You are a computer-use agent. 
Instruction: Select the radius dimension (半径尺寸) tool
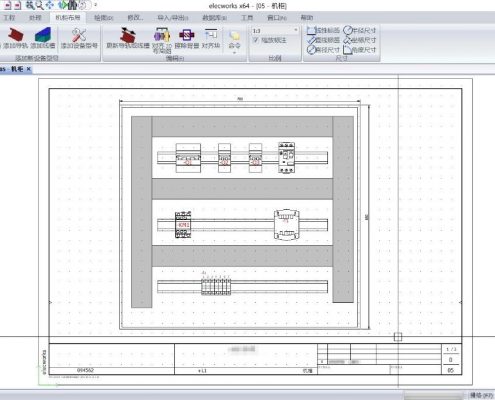(x=360, y=30)
